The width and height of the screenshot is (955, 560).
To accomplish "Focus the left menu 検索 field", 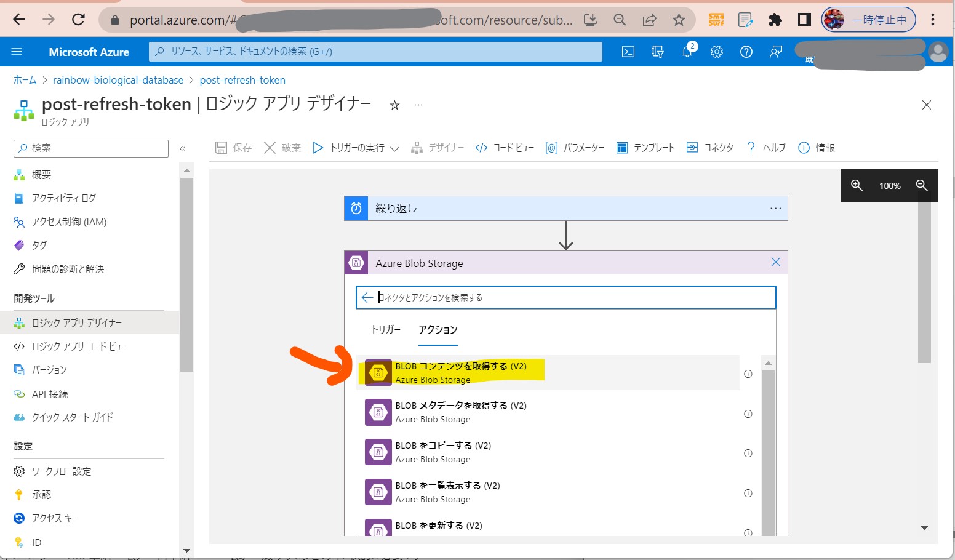I will click(91, 148).
